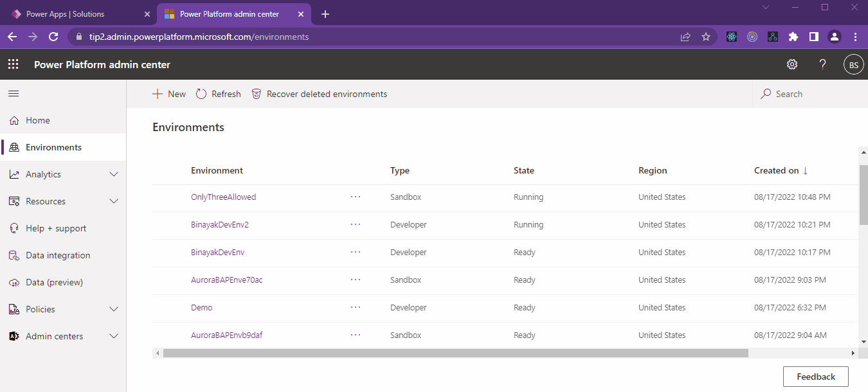Click the help question mark icon
This screenshot has width=868, height=392.
(x=822, y=64)
